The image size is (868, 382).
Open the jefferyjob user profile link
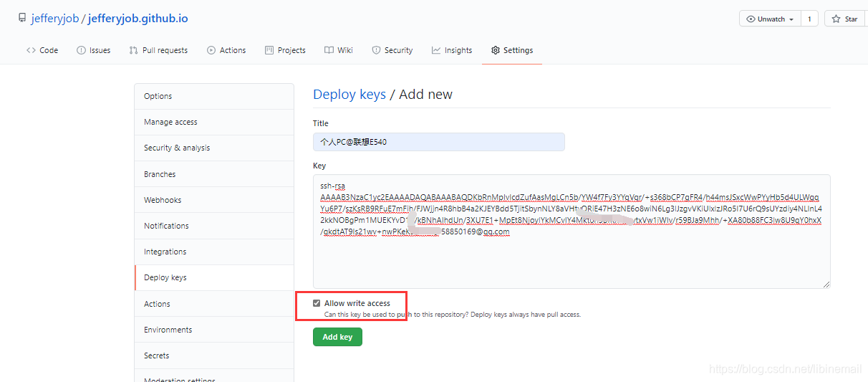tap(54, 19)
